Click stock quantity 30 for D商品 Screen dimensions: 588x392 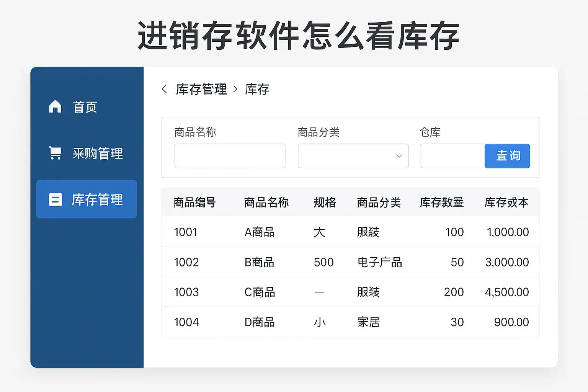(457, 322)
